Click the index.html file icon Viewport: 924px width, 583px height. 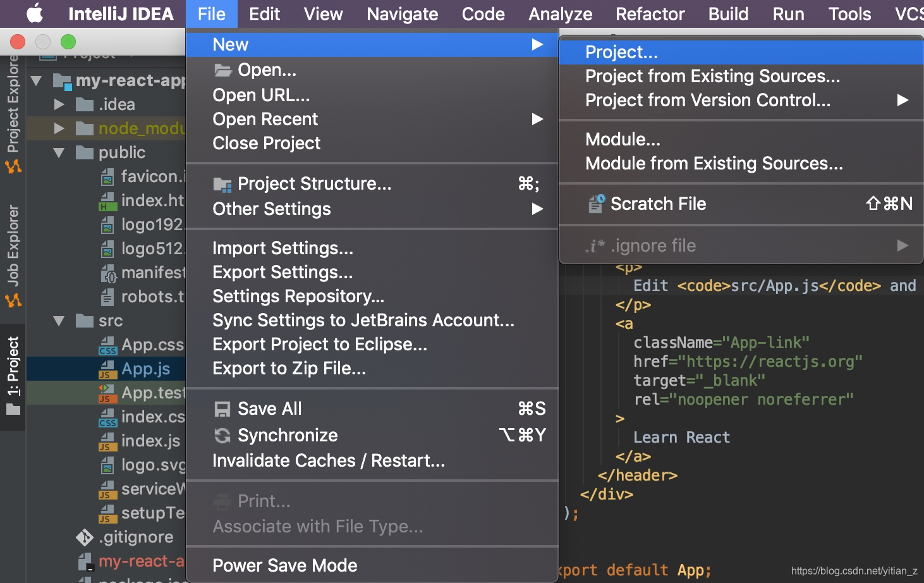point(108,201)
